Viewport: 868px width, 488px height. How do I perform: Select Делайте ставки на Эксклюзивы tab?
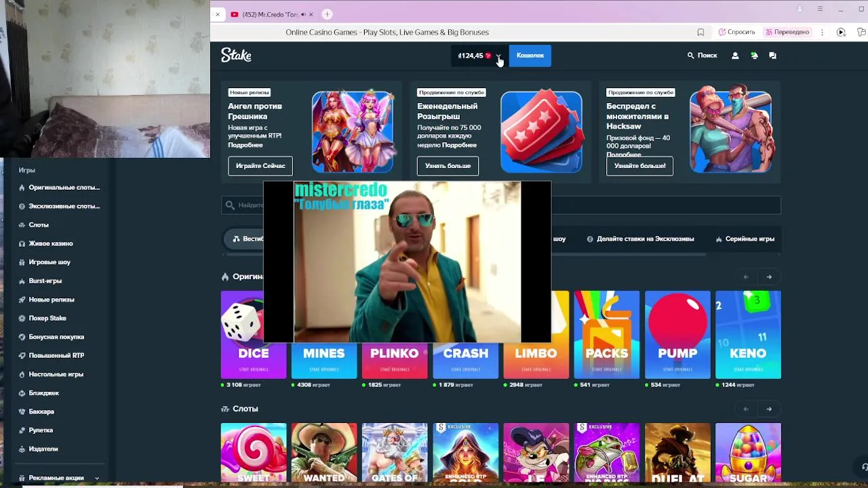[x=640, y=239]
